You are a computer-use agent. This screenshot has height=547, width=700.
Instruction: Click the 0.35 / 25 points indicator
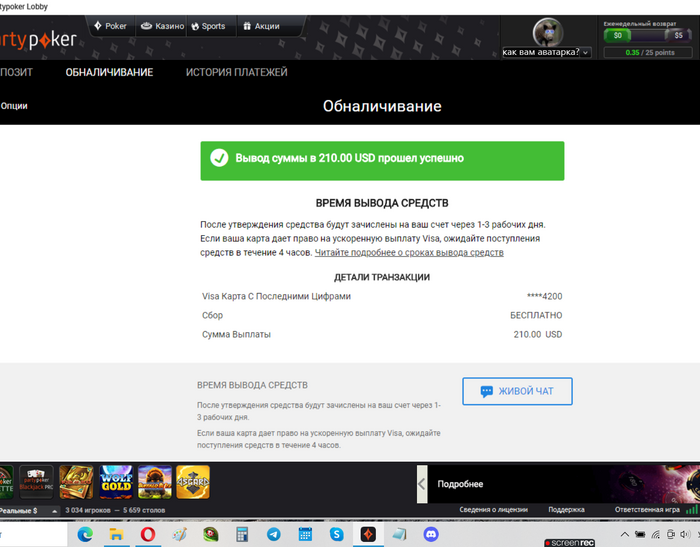tap(650, 52)
